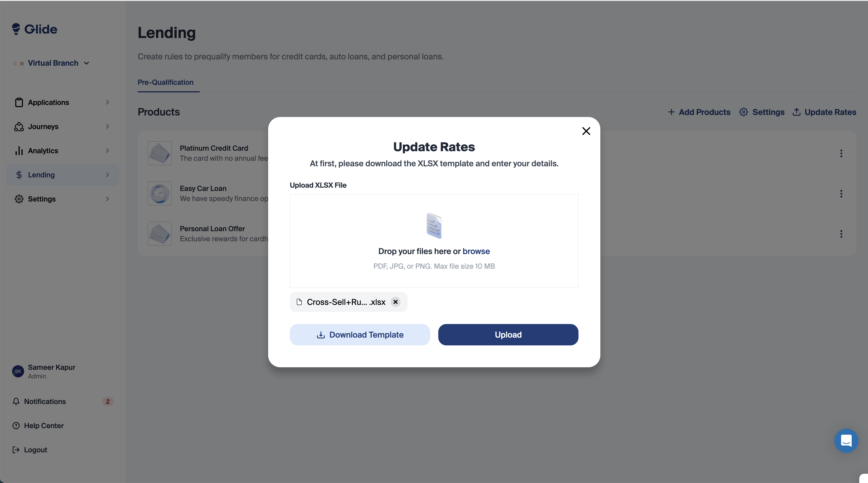Click the Logout icon
The image size is (868, 483).
click(16, 450)
